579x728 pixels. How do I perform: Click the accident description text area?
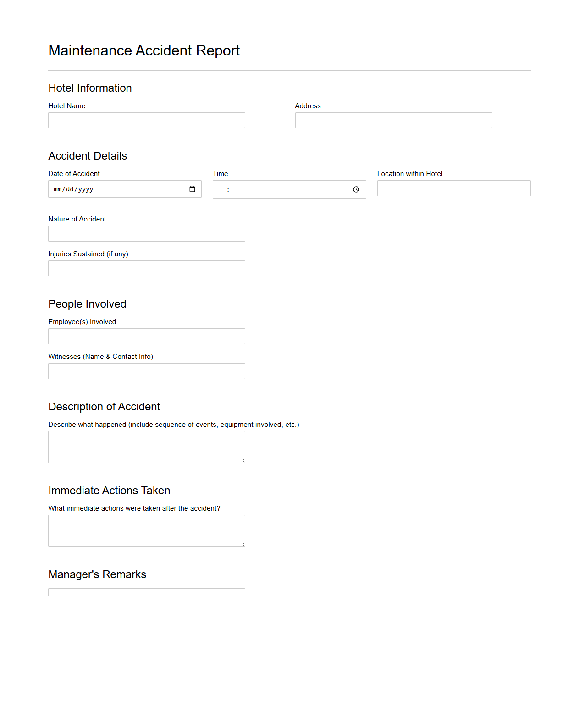coord(146,446)
